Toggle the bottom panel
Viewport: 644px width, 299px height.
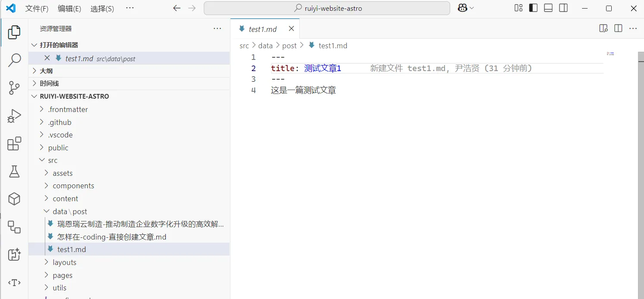tap(548, 8)
